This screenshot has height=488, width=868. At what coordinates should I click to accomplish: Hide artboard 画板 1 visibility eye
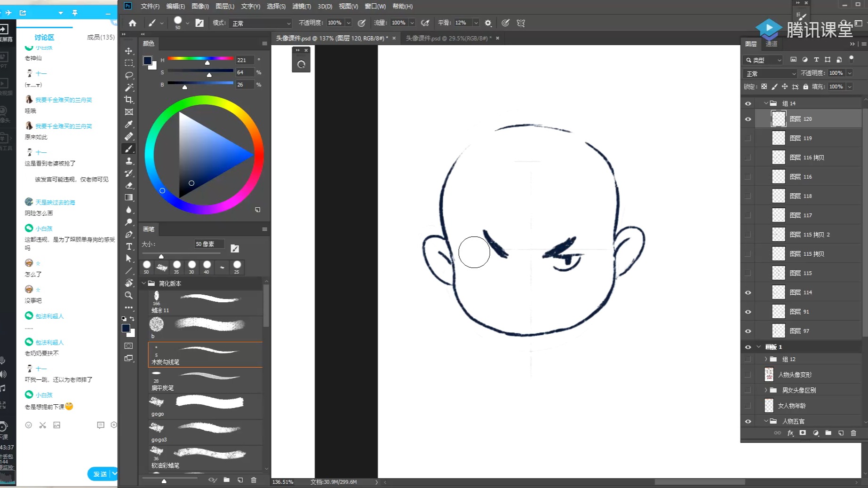click(x=748, y=347)
